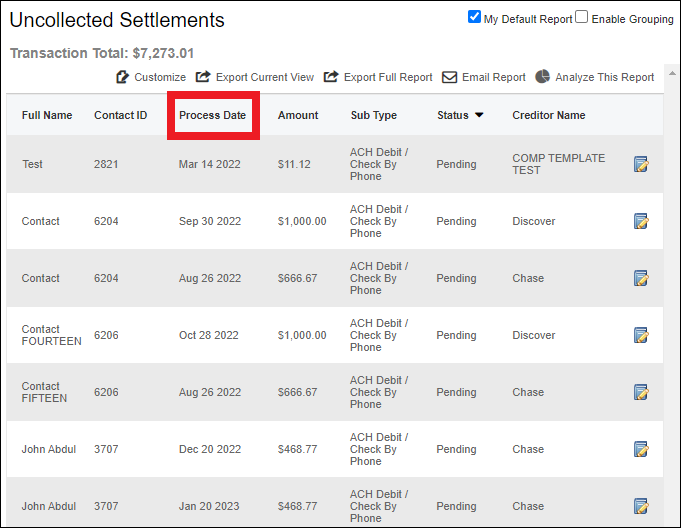Sort by Creditor Name column header
The width and height of the screenshot is (681, 528).
pos(549,115)
